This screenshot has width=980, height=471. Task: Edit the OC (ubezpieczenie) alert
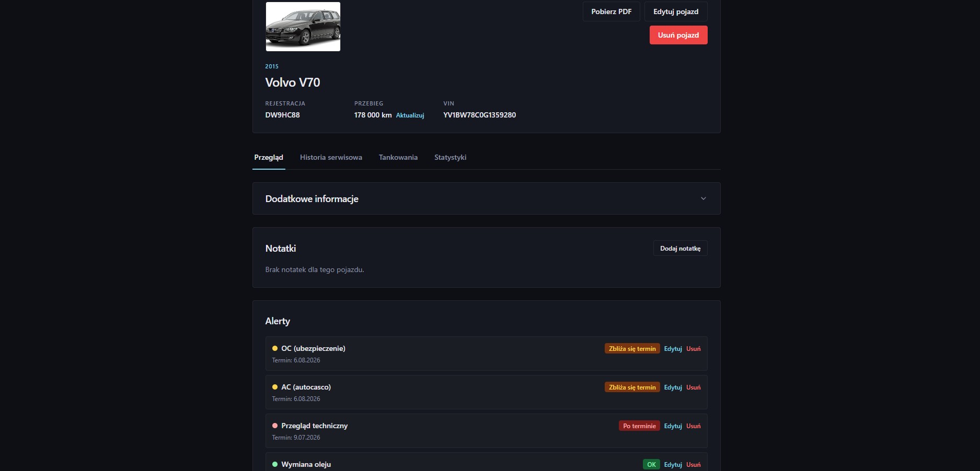tap(673, 349)
